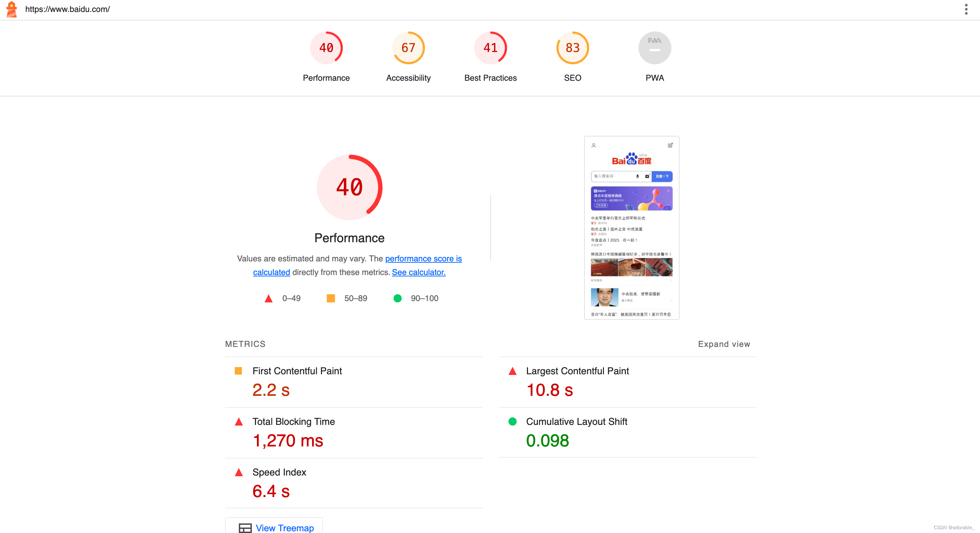This screenshot has width=980, height=533.
Task: Click Expand view for metrics panel
Action: pos(723,344)
